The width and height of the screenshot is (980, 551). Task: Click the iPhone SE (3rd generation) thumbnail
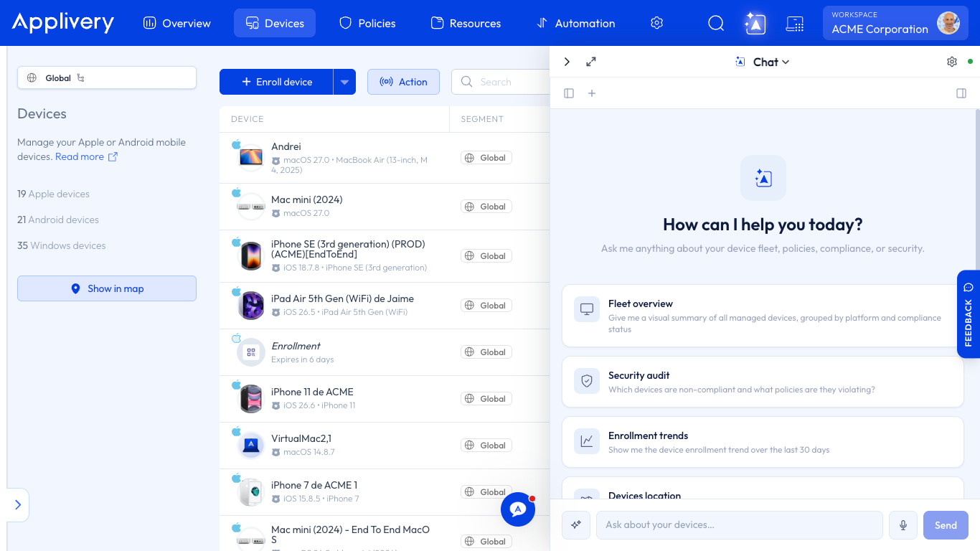[251, 256]
